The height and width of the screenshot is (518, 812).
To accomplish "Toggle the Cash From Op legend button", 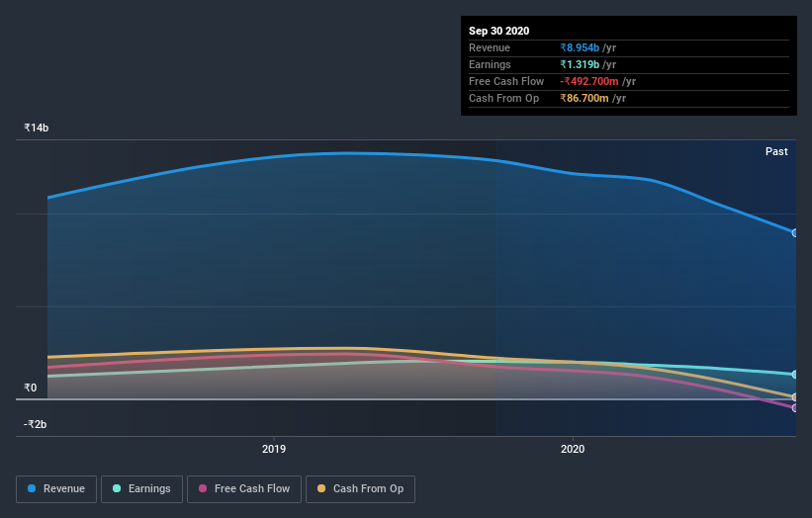I will 360,489.
